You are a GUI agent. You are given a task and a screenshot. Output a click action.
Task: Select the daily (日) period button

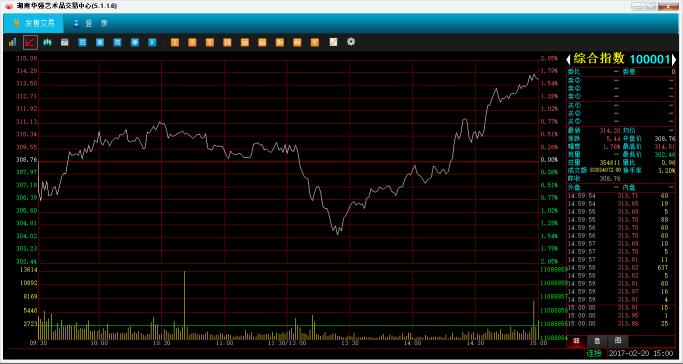[x=82, y=42]
